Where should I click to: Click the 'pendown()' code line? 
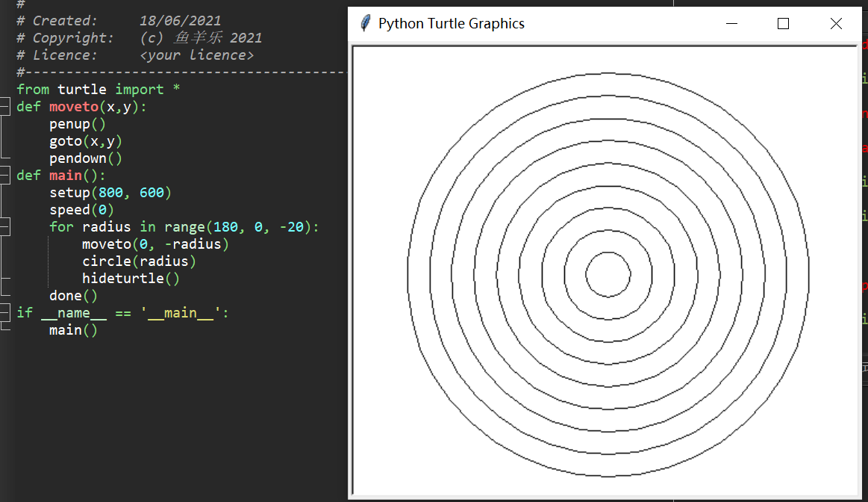(x=85, y=158)
